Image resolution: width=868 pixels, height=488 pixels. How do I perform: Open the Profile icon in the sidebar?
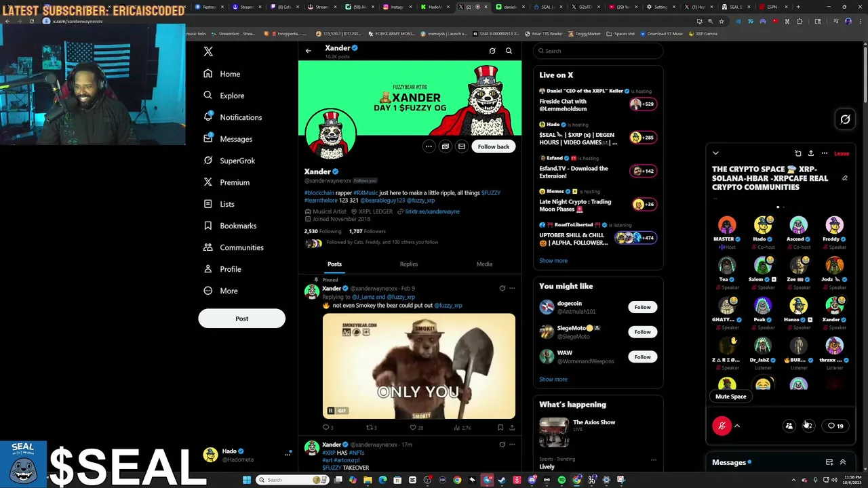click(x=208, y=269)
